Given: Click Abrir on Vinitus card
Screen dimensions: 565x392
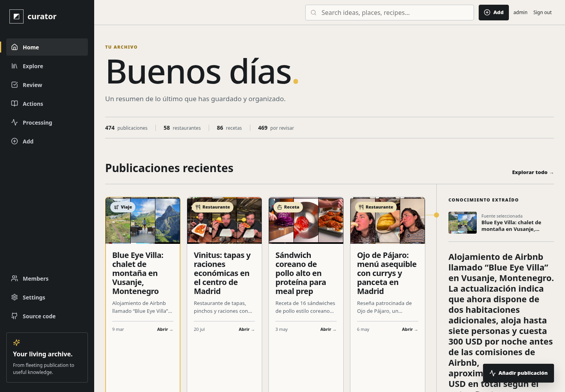Looking at the screenshot, I should [247, 329].
